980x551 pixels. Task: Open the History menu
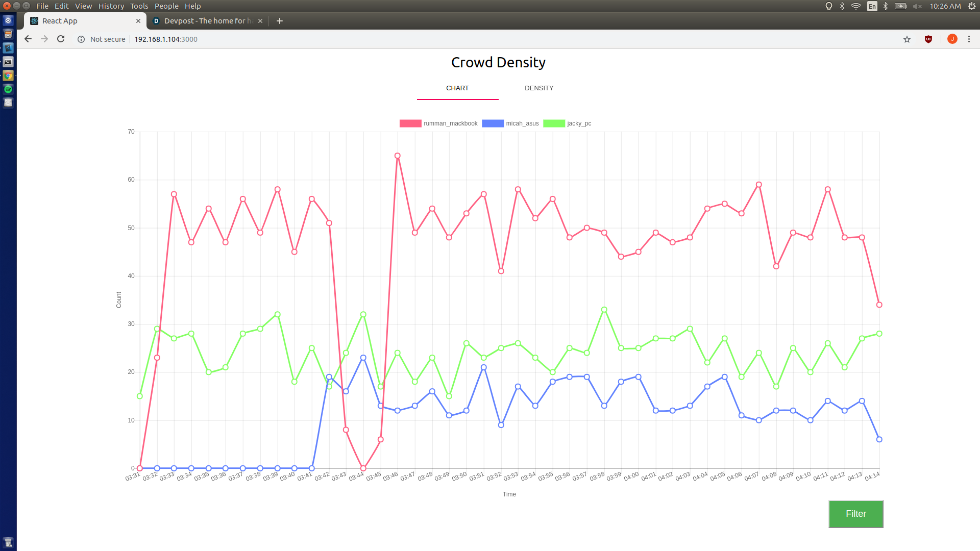111,6
